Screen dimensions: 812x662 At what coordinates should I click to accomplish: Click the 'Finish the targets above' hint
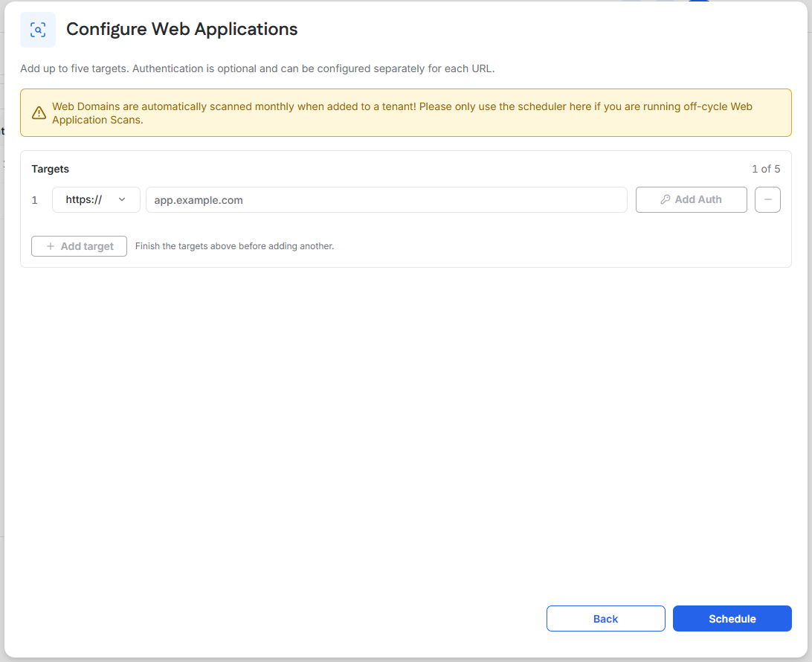point(234,246)
